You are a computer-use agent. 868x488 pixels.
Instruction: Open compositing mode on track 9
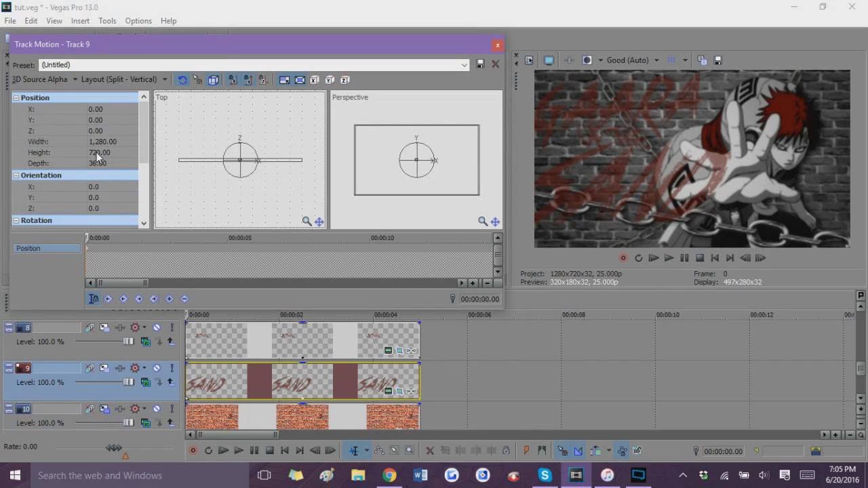click(145, 383)
